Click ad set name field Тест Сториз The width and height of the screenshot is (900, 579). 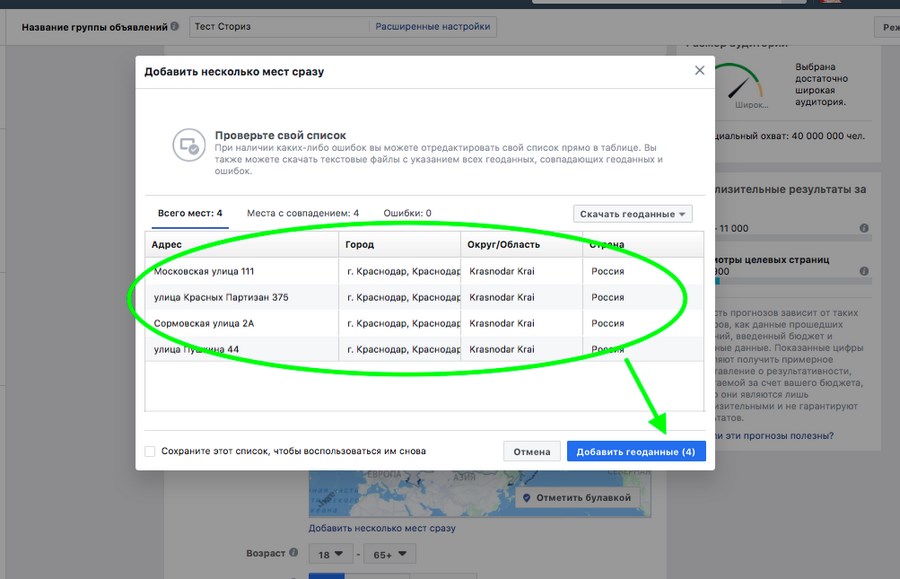tap(281, 26)
